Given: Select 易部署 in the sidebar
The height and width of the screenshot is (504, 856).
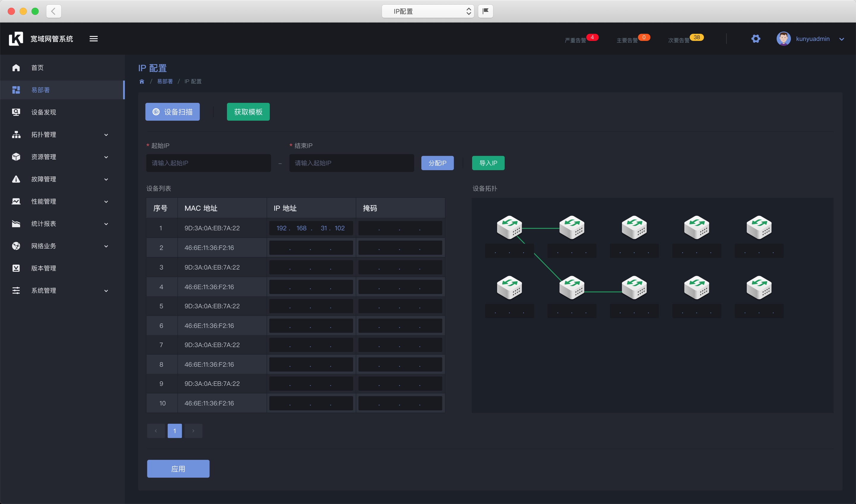Looking at the screenshot, I should (40, 90).
